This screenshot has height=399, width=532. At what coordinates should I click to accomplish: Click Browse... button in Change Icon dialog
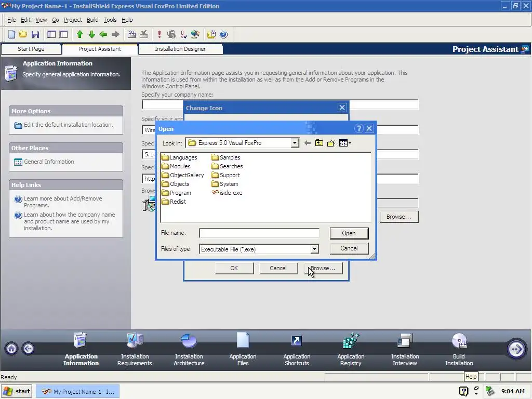pos(323,268)
